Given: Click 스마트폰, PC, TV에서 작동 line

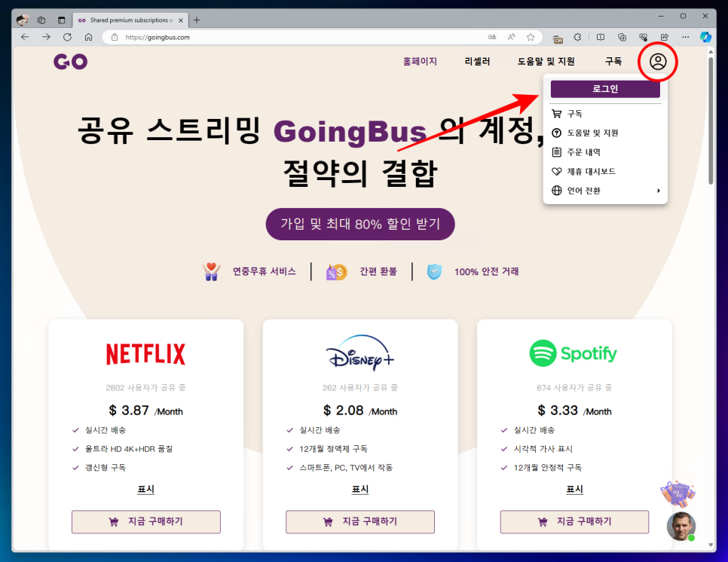Looking at the screenshot, I should (346, 467).
